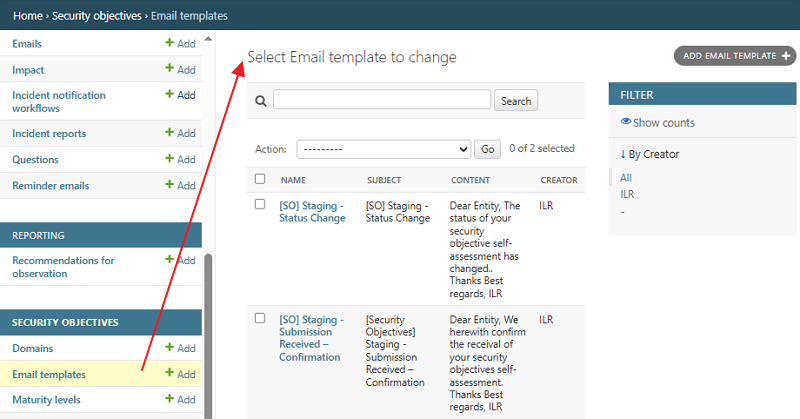Viewport: 800px width, 419px height.
Task: Open Security objectives in the breadcrumb
Action: click(x=96, y=16)
